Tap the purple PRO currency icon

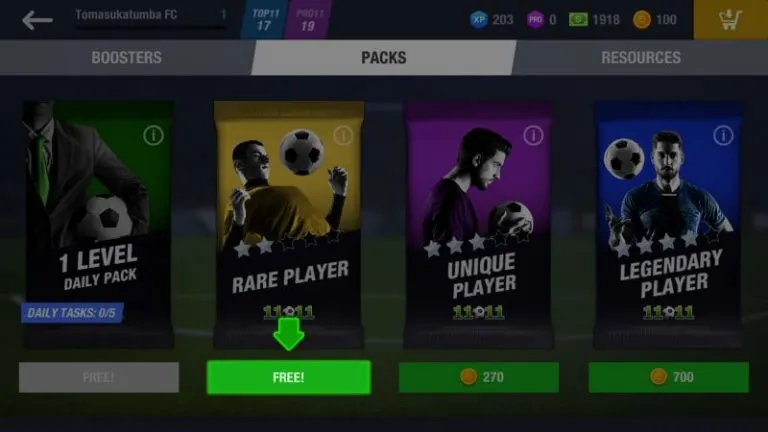(x=535, y=20)
